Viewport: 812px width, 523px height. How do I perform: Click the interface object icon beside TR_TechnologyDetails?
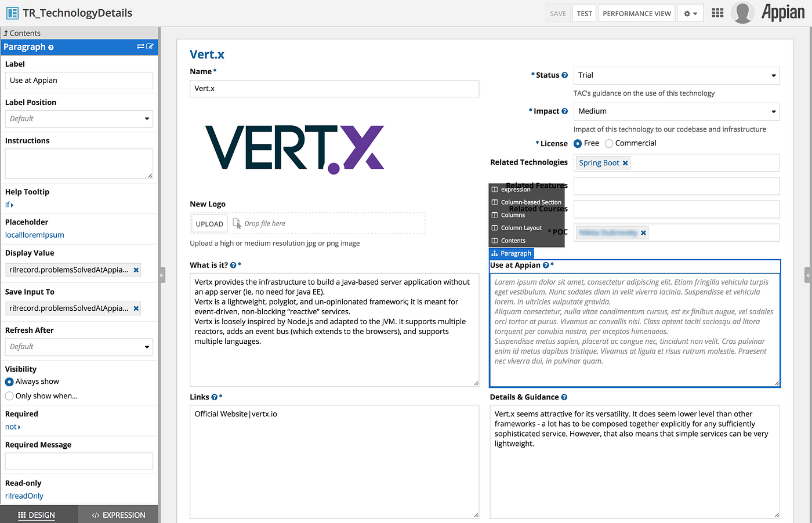pyautogui.click(x=12, y=13)
